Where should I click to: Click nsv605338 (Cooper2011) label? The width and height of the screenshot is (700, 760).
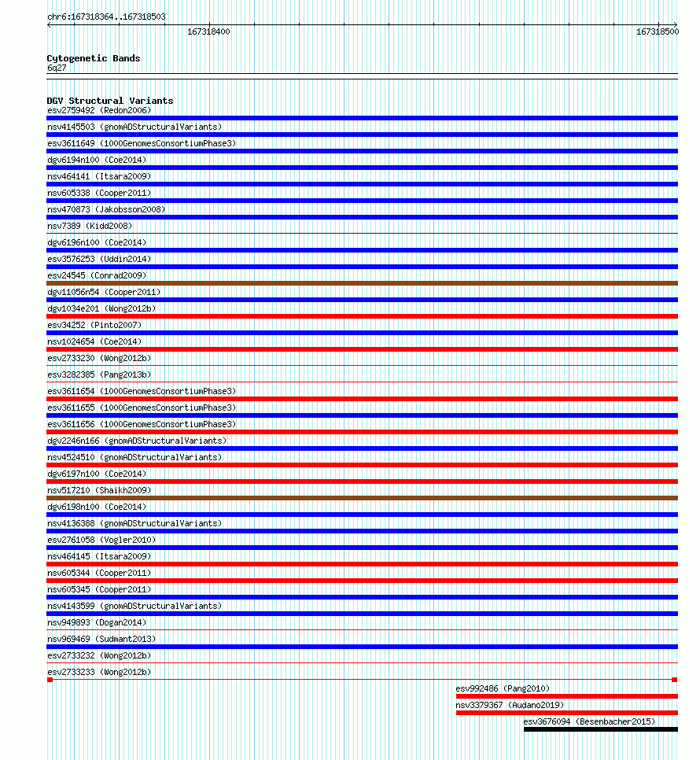pos(99,193)
